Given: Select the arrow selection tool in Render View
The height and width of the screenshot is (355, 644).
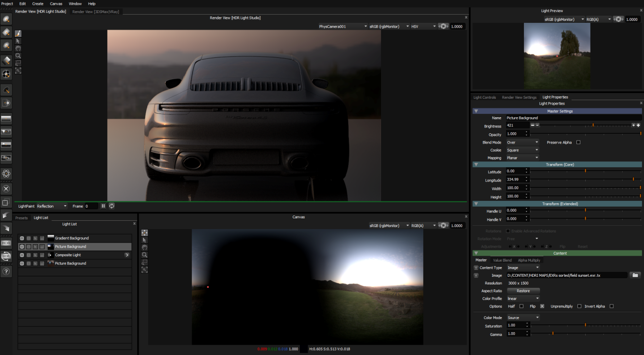Looking at the screenshot, I should [x=18, y=41].
